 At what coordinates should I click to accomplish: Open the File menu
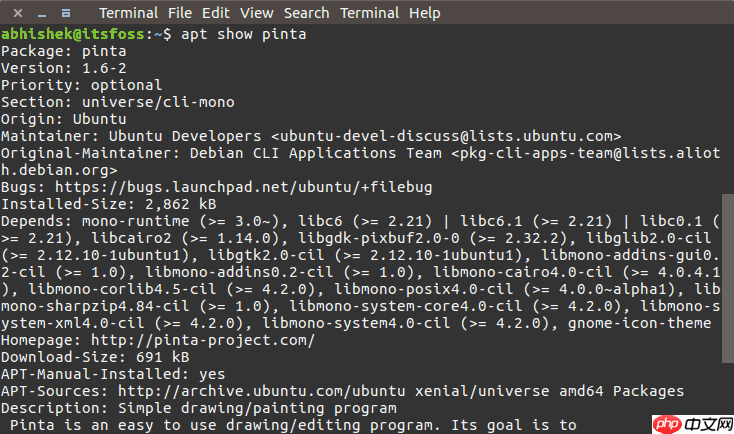click(x=180, y=13)
